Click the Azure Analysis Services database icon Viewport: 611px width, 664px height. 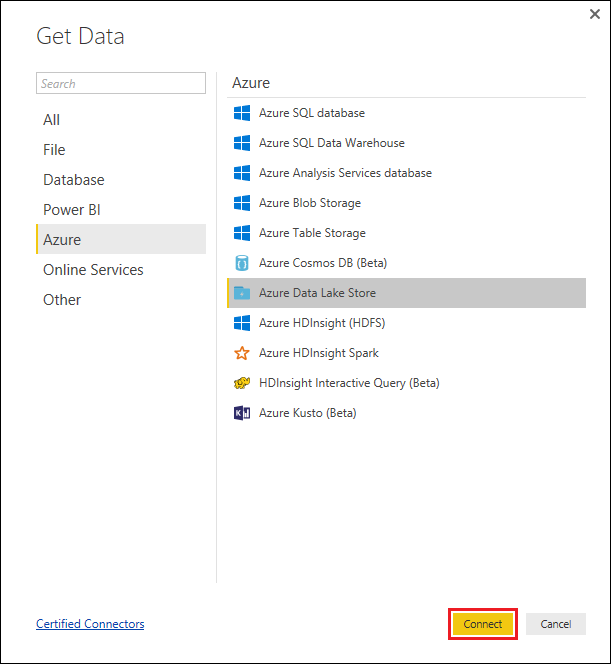click(242, 173)
